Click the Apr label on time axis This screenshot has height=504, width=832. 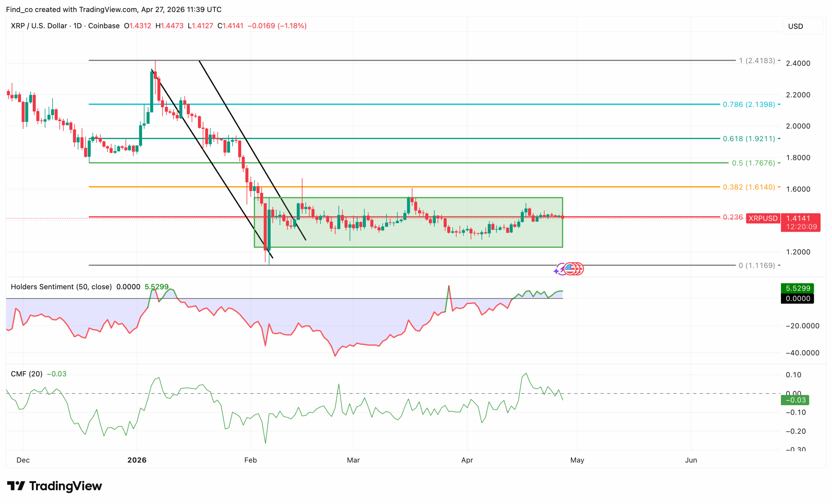click(467, 460)
